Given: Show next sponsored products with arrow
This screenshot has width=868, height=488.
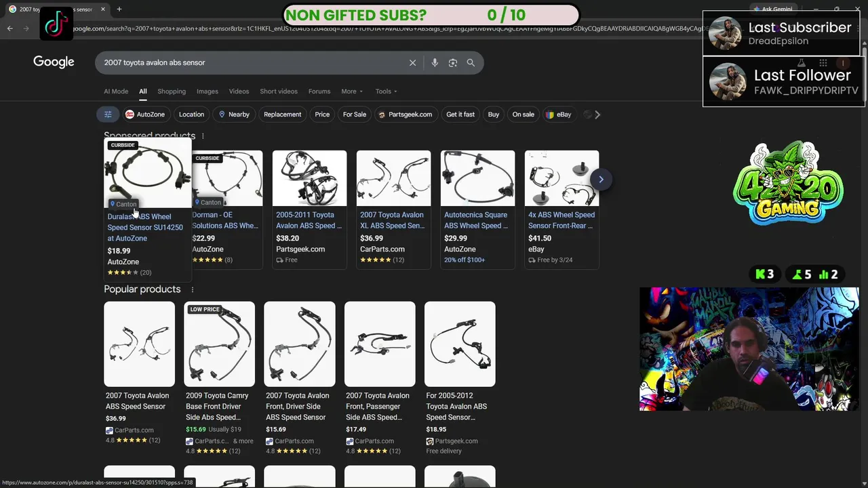Looking at the screenshot, I should click(601, 179).
